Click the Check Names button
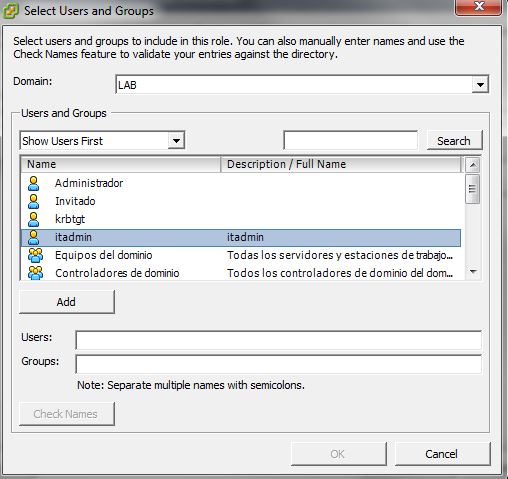This screenshot has width=508, height=479. [67, 414]
